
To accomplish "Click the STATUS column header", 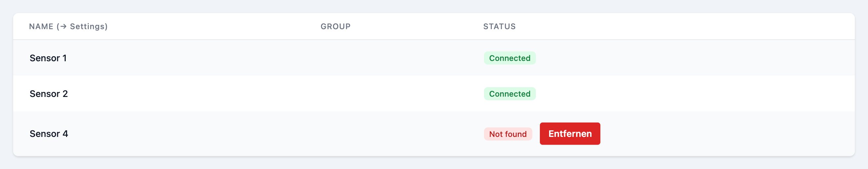I will tap(499, 27).
